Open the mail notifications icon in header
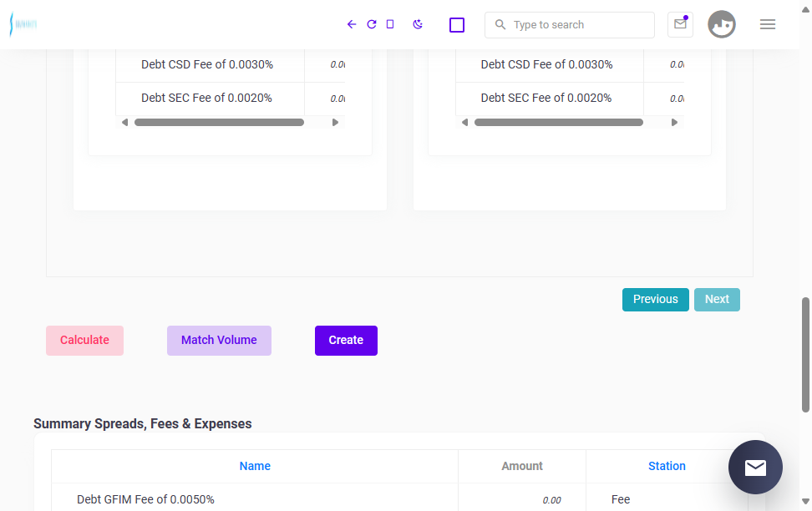The height and width of the screenshot is (511, 812). point(680,24)
